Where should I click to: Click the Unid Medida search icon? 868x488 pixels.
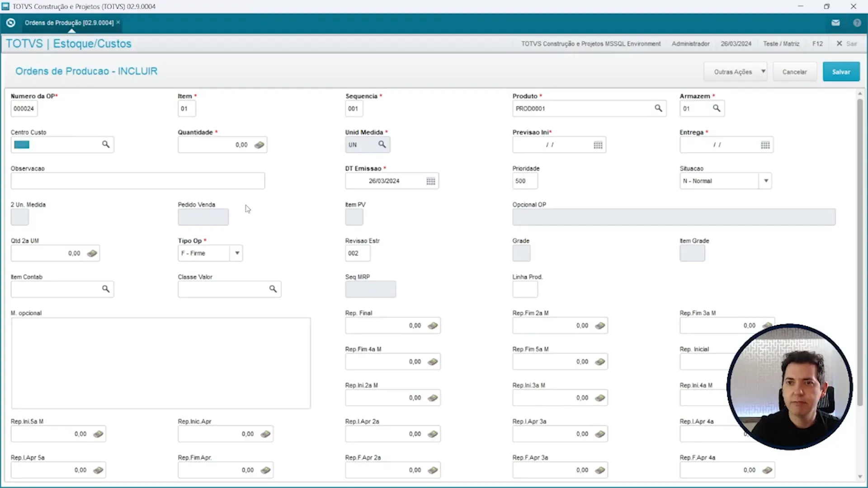point(382,145)
